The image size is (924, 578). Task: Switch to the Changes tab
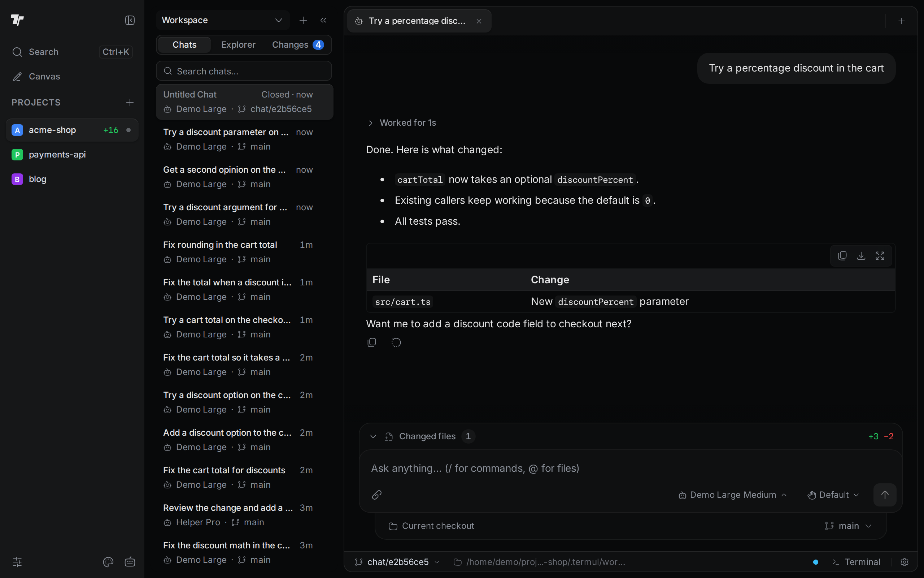(x=298, y=45)
